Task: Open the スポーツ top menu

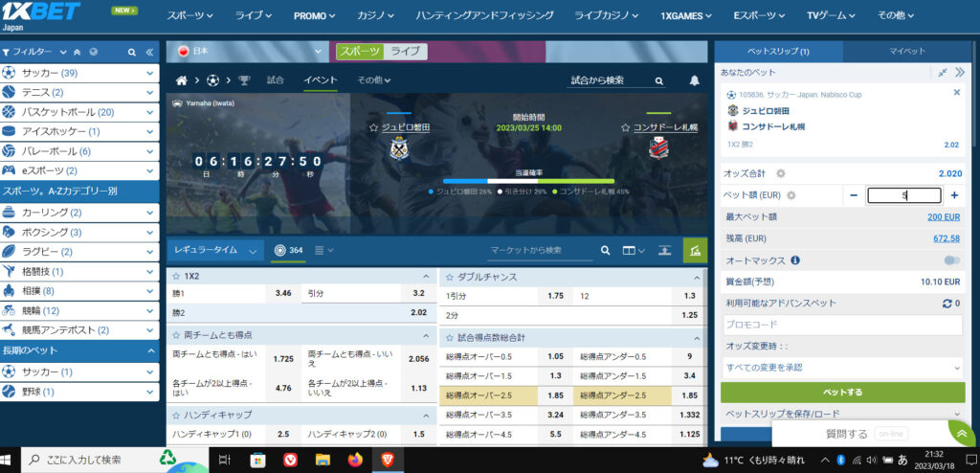Action: coord(189,15)
